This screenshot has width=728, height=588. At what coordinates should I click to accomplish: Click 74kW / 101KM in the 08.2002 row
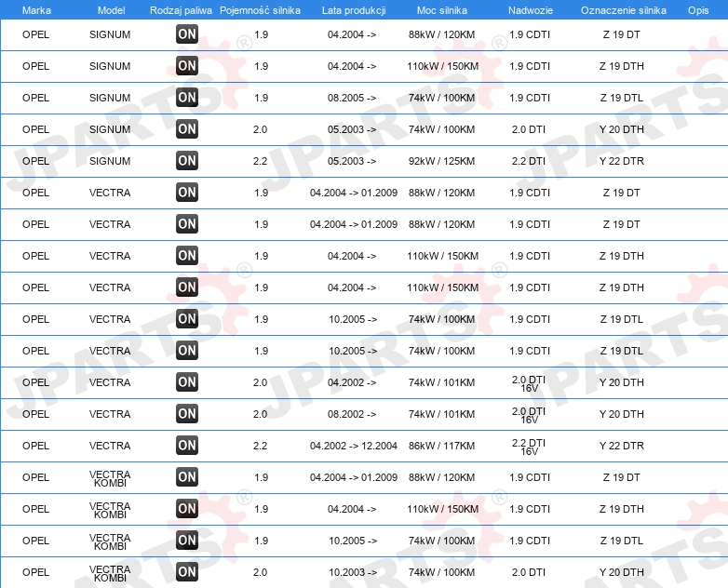click(x=441, y=414)
